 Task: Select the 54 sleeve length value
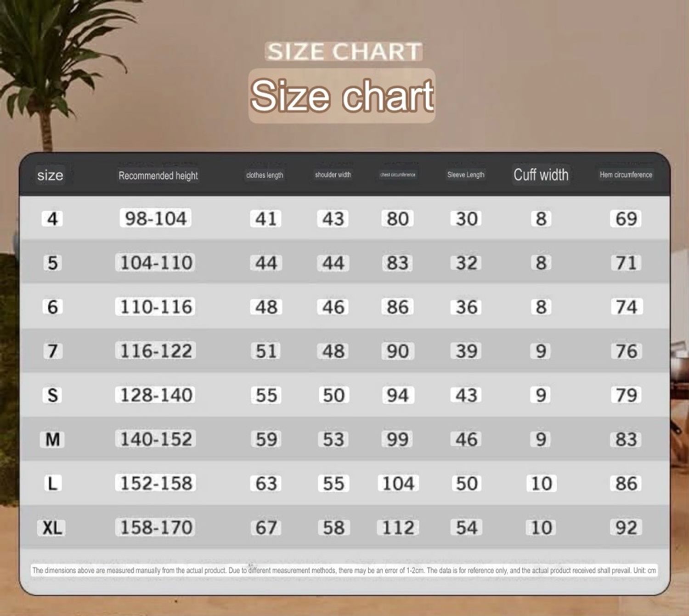click(466, 527)
